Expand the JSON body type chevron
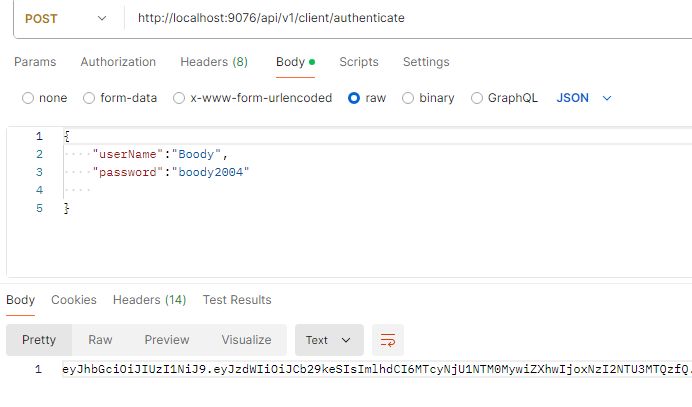 point(607,98)
